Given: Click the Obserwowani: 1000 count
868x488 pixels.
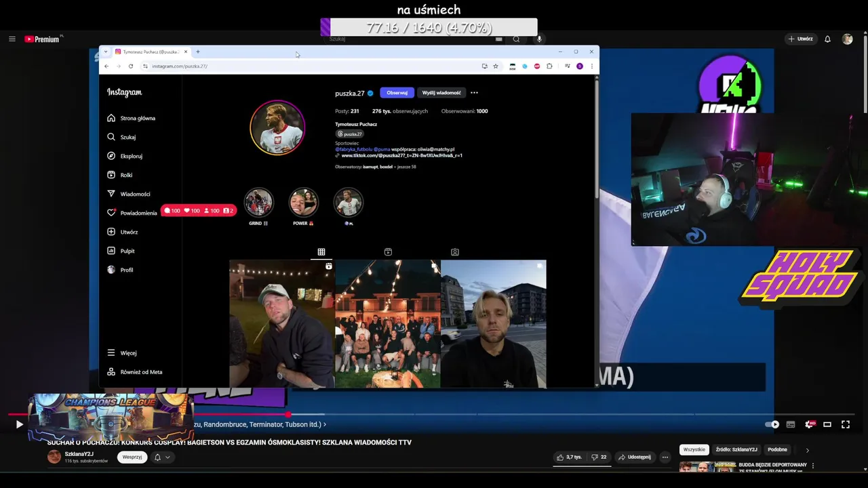Looking at the screenshot, I should tap(465, 111).
